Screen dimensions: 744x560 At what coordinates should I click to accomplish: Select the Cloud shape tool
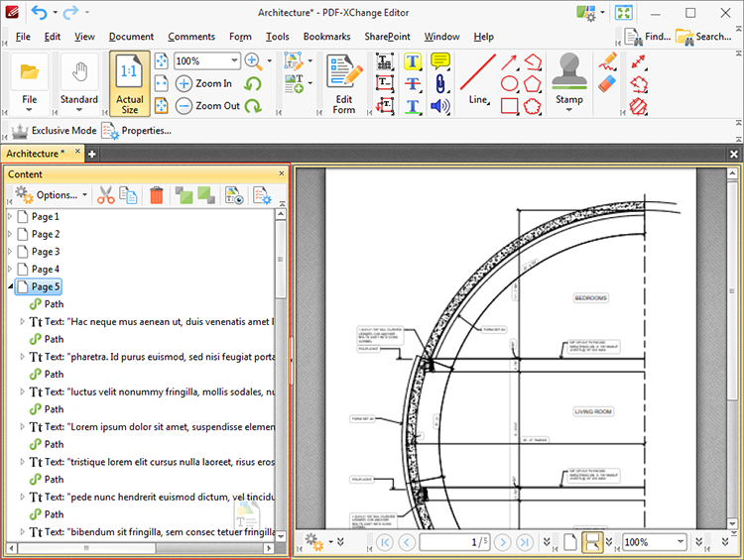532,106
